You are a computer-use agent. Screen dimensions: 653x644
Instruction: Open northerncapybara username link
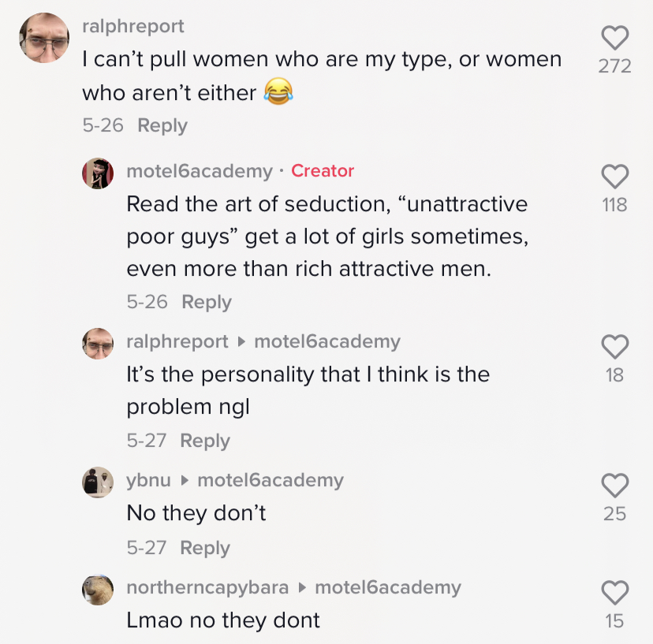point(207,587)
